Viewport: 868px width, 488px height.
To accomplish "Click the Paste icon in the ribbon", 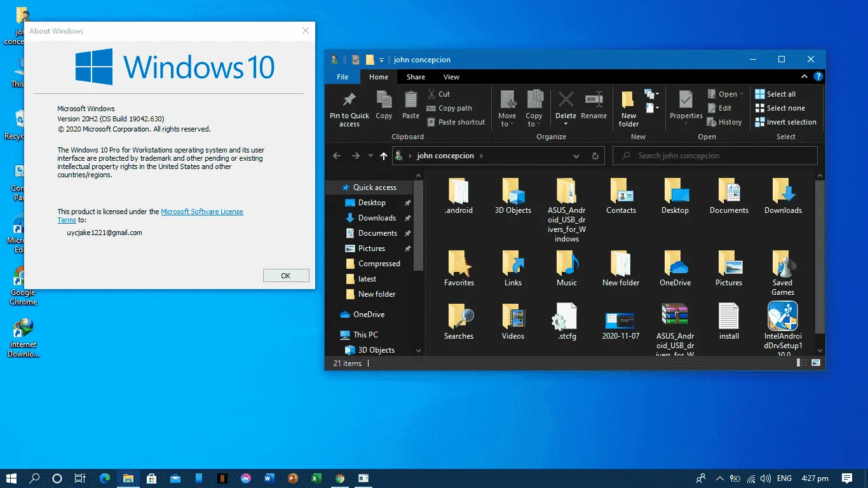I will point(411,105).
